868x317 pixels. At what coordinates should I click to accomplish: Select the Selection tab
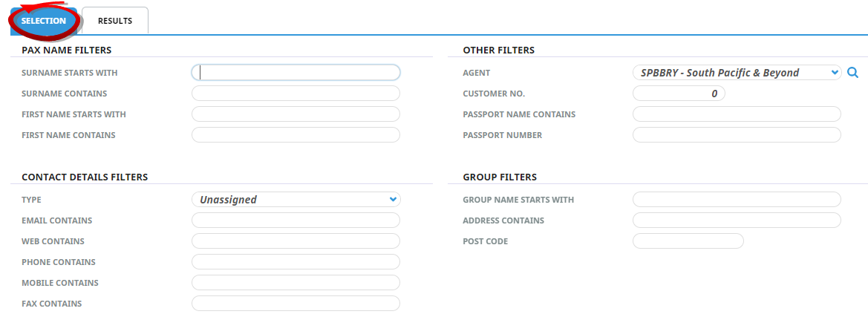point(44,21)
